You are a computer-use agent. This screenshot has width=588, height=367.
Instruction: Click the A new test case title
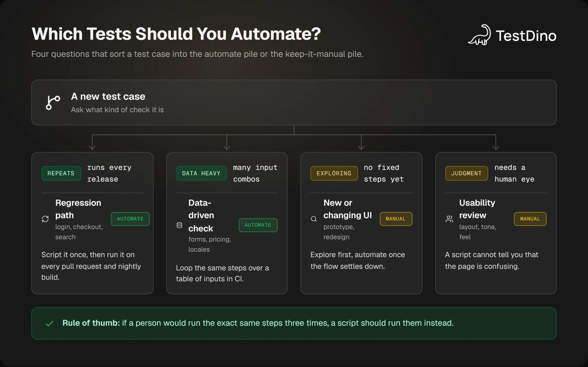pos(108,97)
